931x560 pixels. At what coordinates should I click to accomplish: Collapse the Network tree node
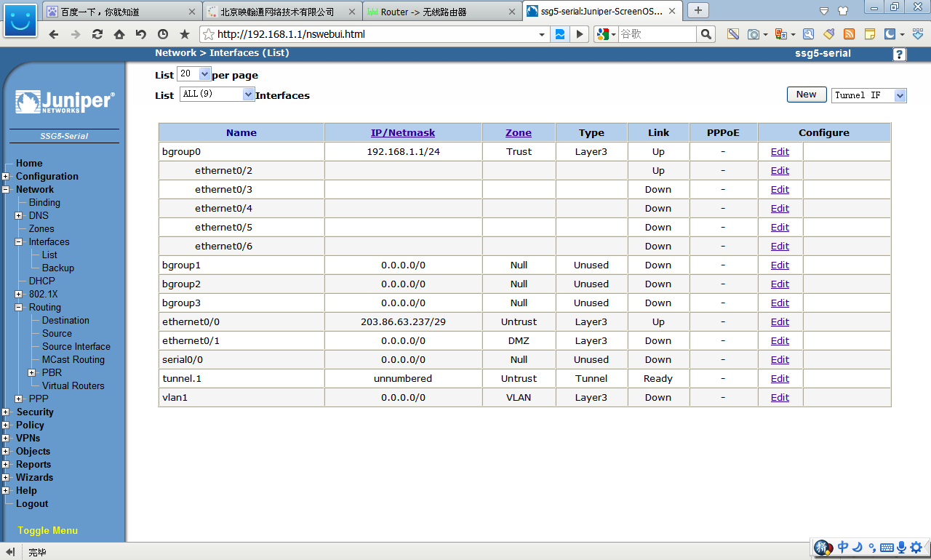(x=6, y=190)
